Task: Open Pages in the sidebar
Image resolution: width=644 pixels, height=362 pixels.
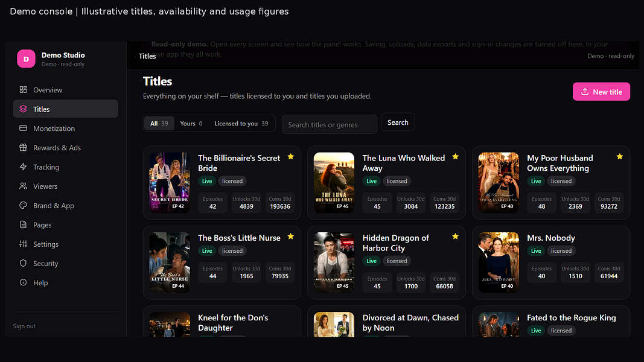Action: 65,224
